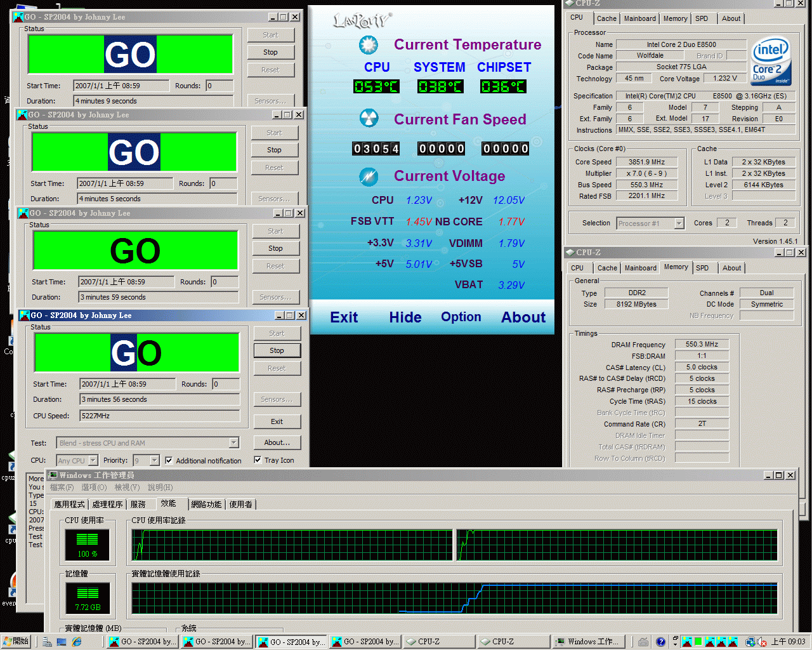This screenshot has width=812, height=650.
Task: Switch to 網路功能 tab in Task Manager
Action: coord(206,504)
